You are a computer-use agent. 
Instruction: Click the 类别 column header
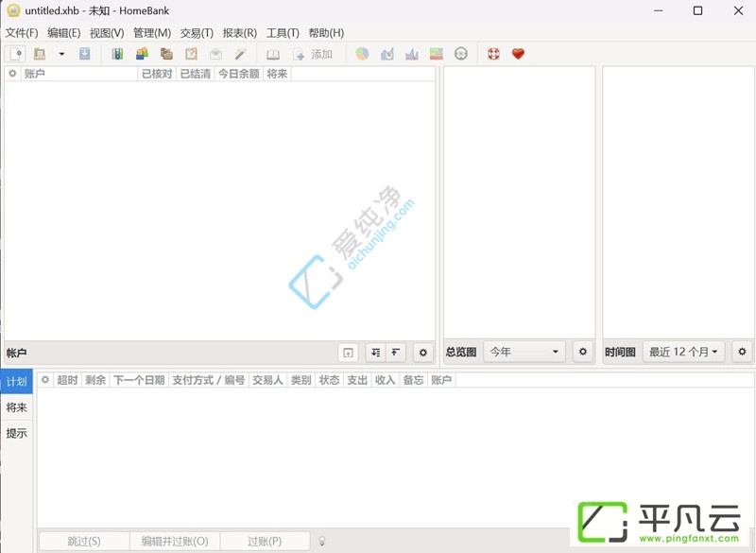tap(301, 380)
